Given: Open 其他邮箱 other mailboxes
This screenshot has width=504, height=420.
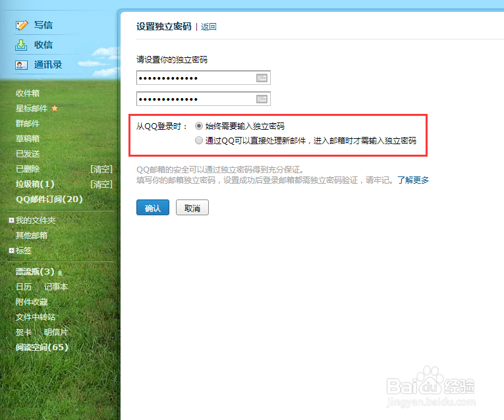Looking at the screenshot, I should [x=32, y=236].
